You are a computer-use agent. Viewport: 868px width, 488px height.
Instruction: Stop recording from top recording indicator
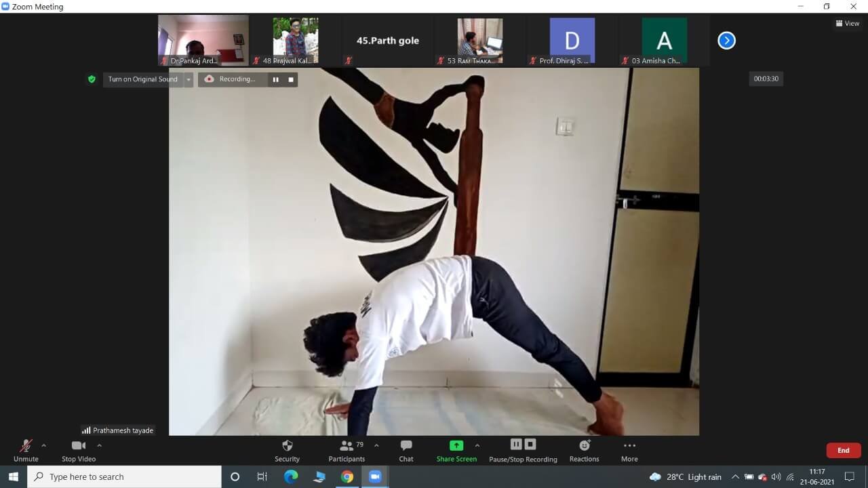291,79
